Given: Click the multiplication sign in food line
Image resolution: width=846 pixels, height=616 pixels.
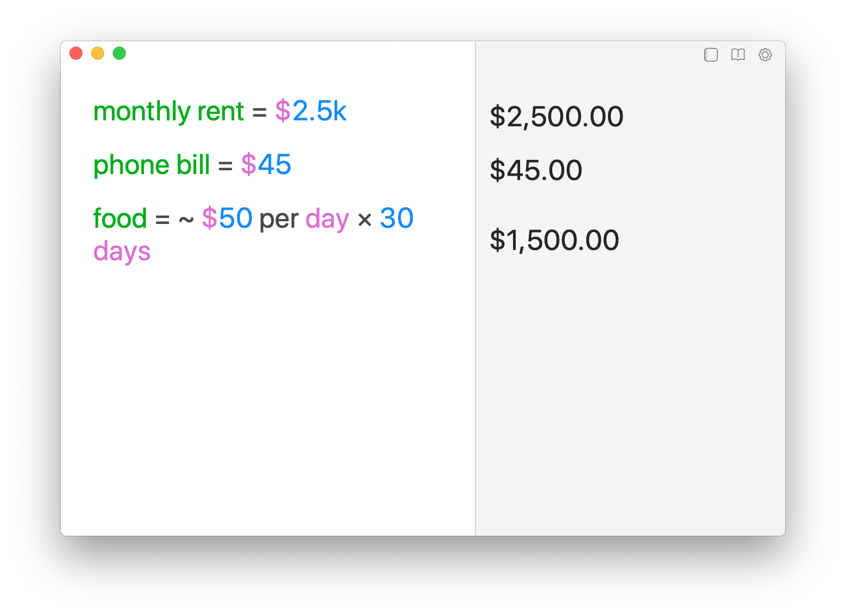Looking at the screenshot, I should pos(364,220).
